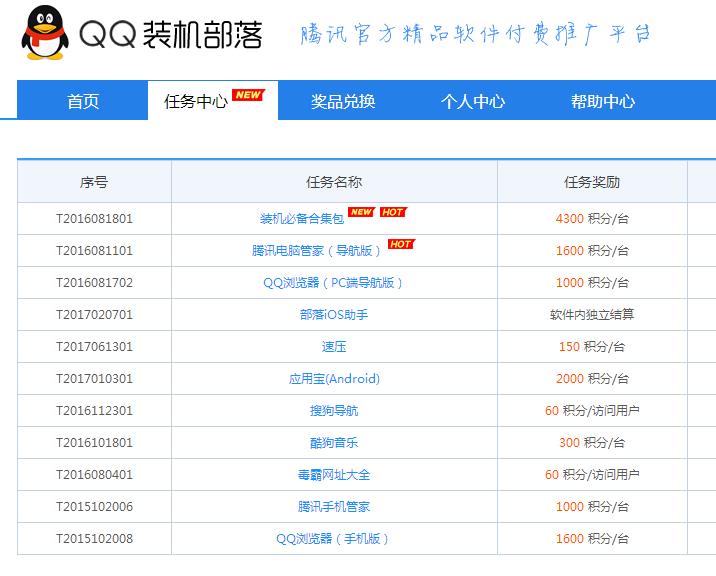
Task: Select task number T2016081702
Action: tap(94, 283)
